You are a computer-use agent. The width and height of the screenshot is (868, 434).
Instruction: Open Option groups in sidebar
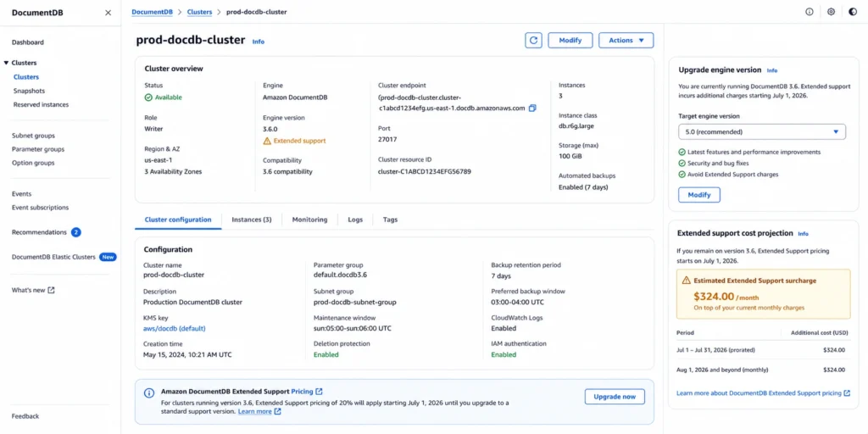[x=33, y=164]
